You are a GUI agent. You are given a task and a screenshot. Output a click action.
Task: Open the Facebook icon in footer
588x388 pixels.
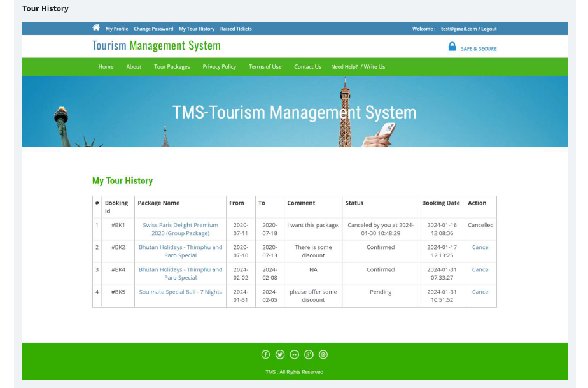(x=265, y=355)
